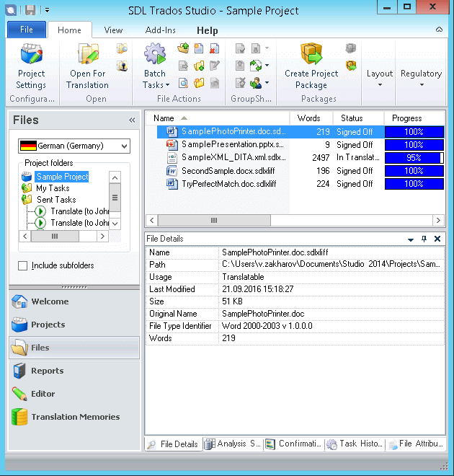This screenshot has height=476, width=454.
Task: Enable Include subfolders checkbox
Action: (x=23, y=265)
